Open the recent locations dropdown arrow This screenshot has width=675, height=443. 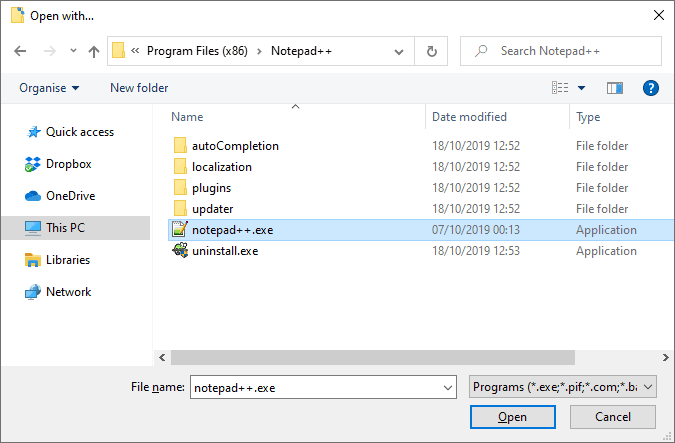72,51
